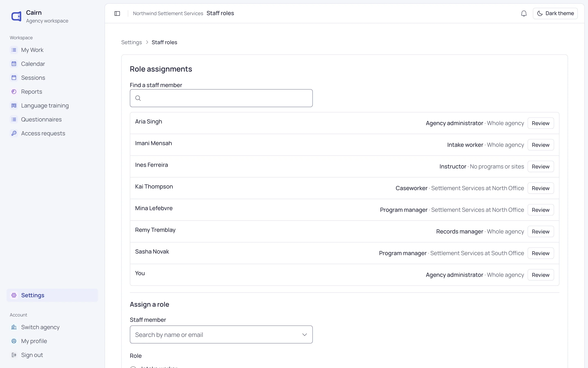Click the My Work list icon
The width and height of the screenshot is (588, 368).
click(14, 50)
